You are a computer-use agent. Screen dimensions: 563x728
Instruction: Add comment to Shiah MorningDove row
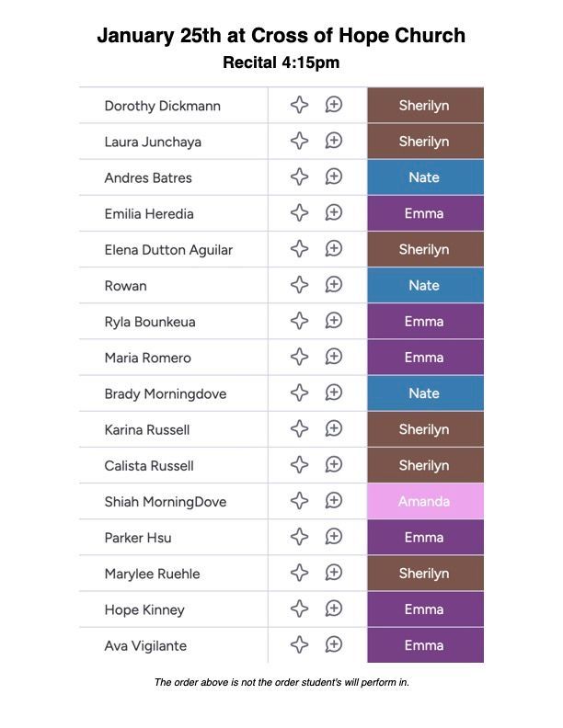(334, 501)
